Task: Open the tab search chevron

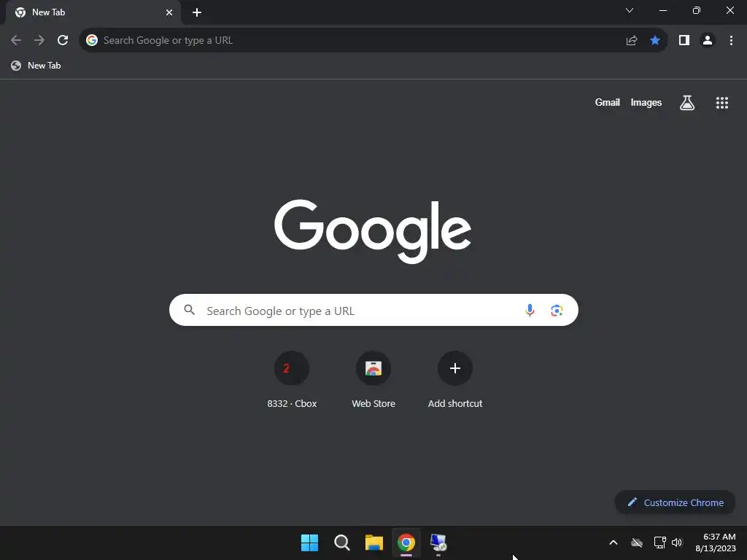Action: tap(630, 10)
